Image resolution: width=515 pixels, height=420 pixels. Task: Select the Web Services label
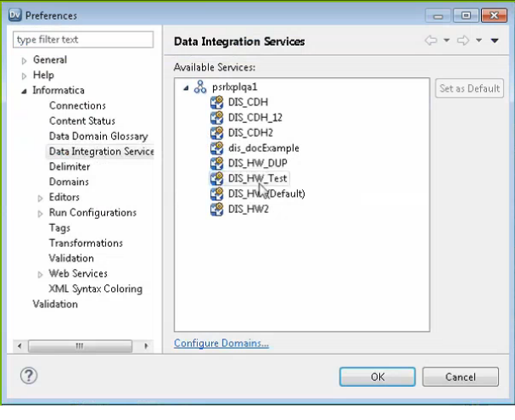point(78,273)
